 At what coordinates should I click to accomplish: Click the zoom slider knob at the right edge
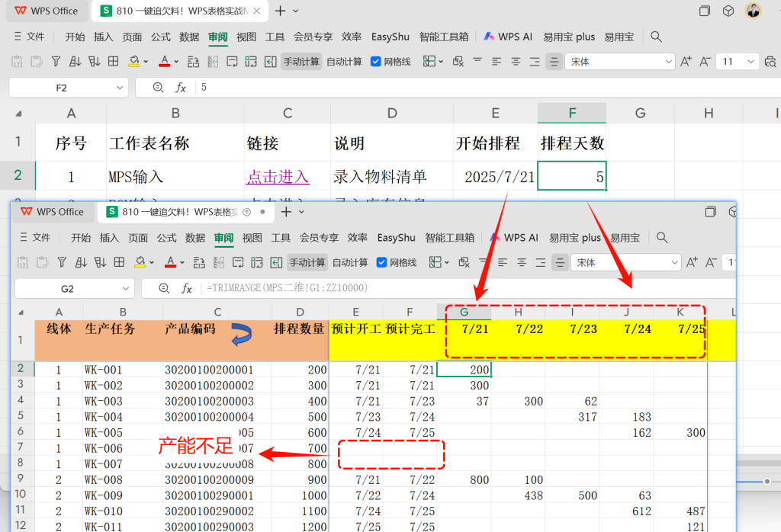[x=767, y=481]
